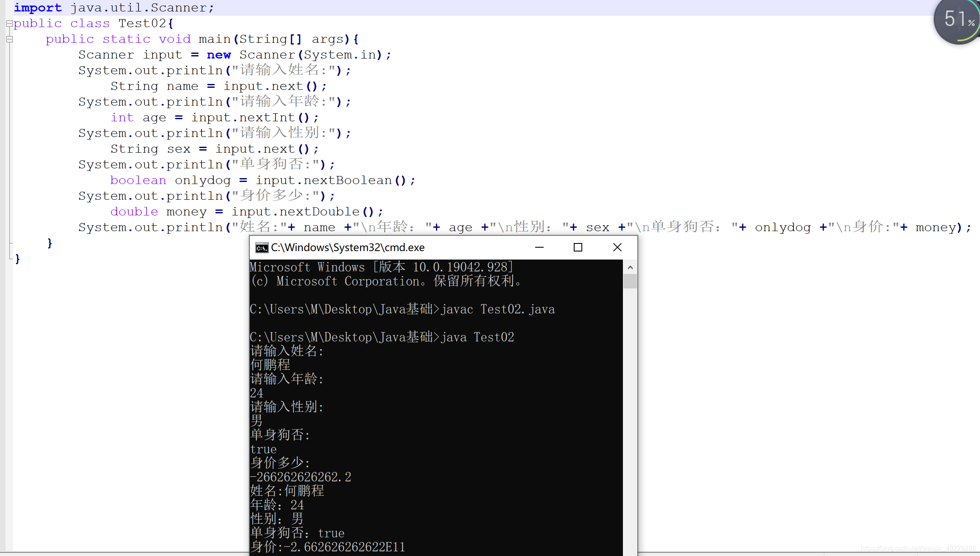Click the import java.util.Scanner line
This screenshot has width=980, height=556.
pos(114,8)
